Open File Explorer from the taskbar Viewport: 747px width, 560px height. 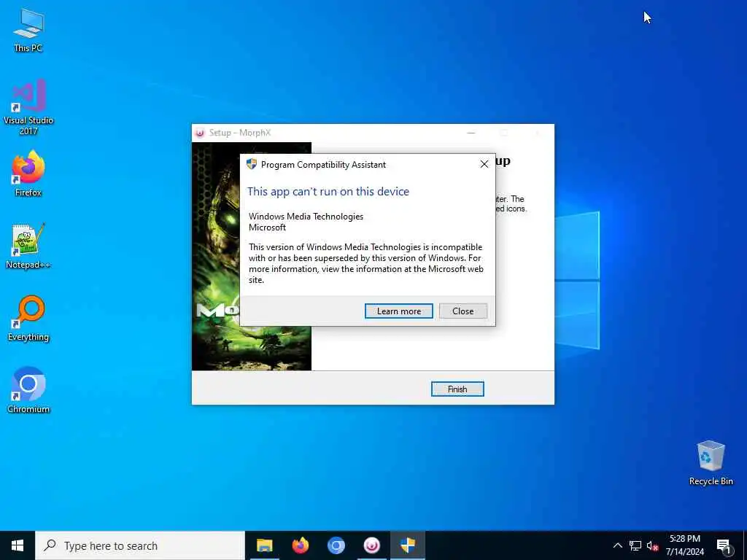(x=264, y=545)
